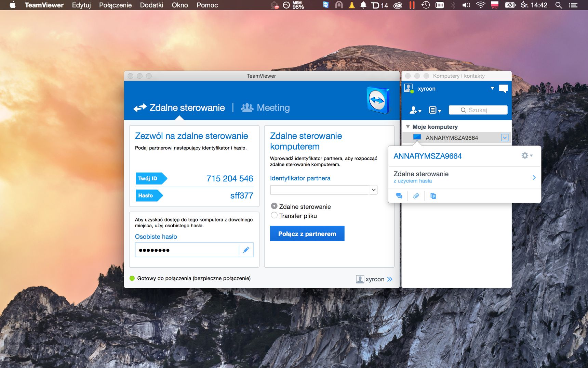Open Notification Center list icon
This screenshot has height=368, width=588.
click(x=573, y=5)
